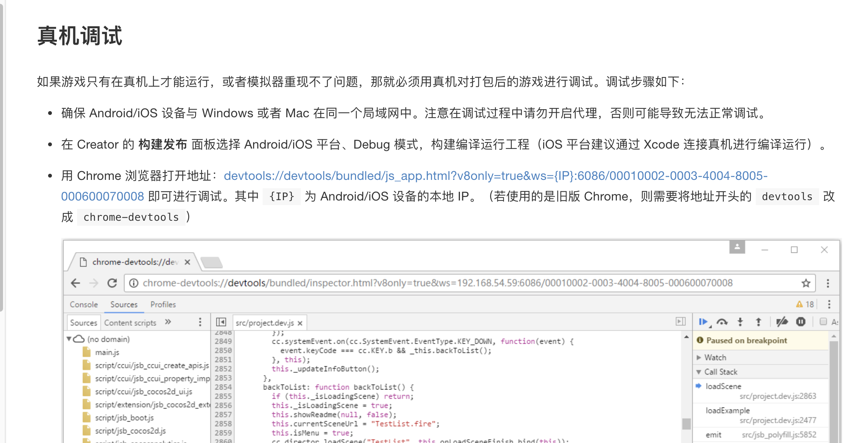
Task: Click the step over function icon
Action: click(721, 322)
